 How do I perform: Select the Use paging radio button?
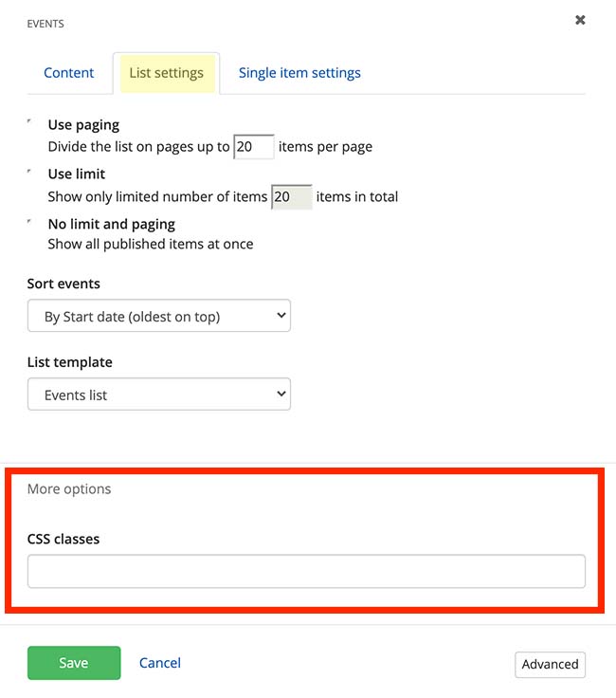tap(30, 123)
